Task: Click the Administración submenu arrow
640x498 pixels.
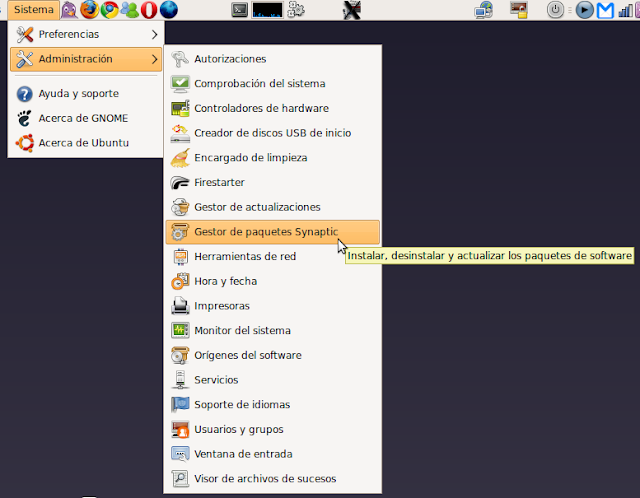Action: (x=154, y=59)
